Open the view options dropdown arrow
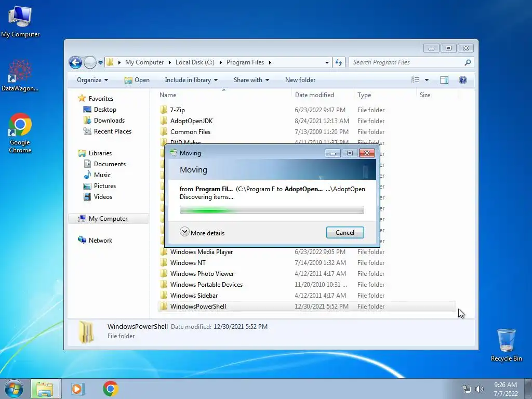This screenshot has height=399, width=532. coord(427,80)
